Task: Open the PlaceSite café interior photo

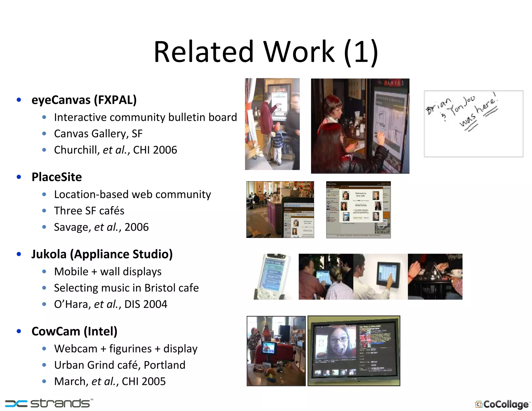Action: click(x=280, y=210)
